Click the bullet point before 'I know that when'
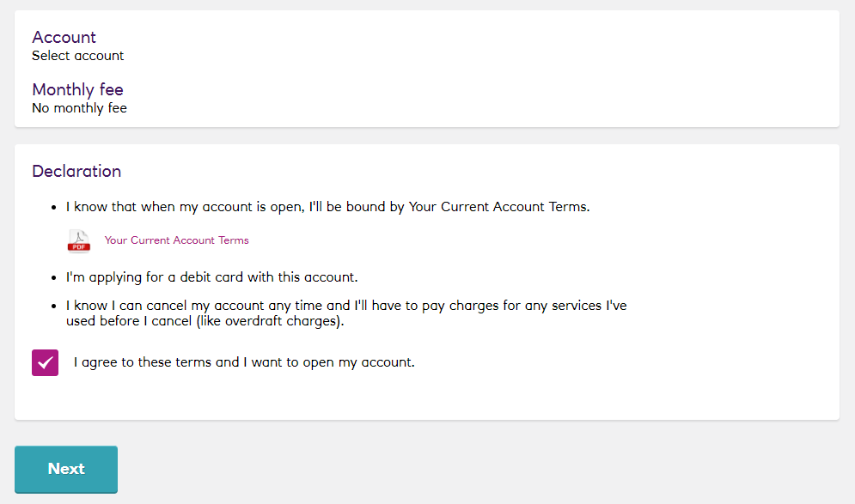855x504 pixels. point(53,208)
